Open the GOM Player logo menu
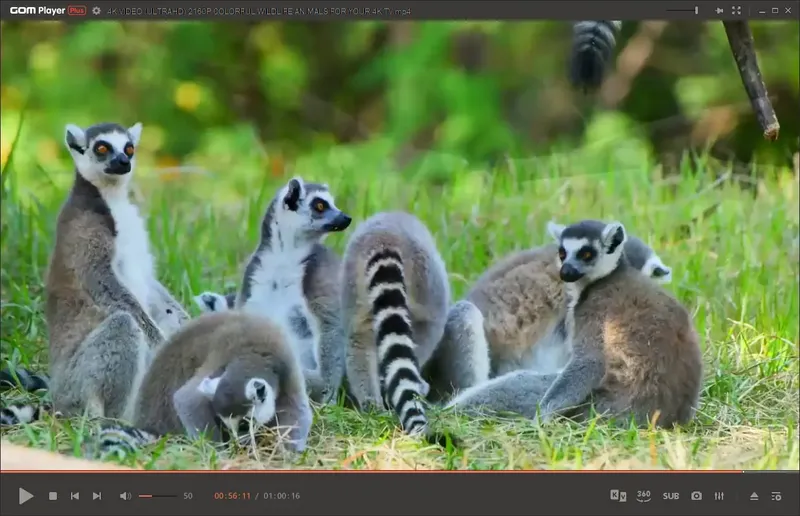The height and width of the screenshot is (516, 800). pos(37,10)
